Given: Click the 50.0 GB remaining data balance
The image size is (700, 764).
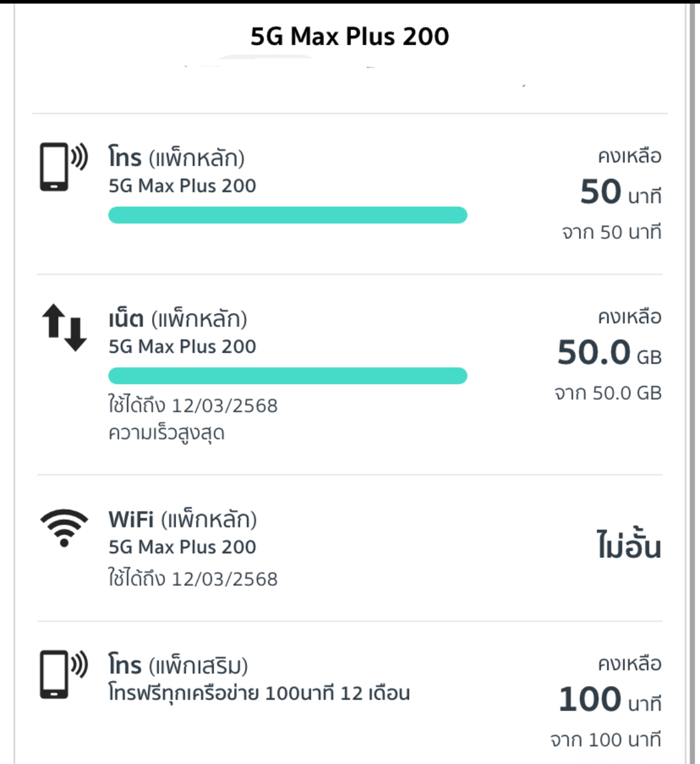Looking at the screenshot, I should point(609,353).
